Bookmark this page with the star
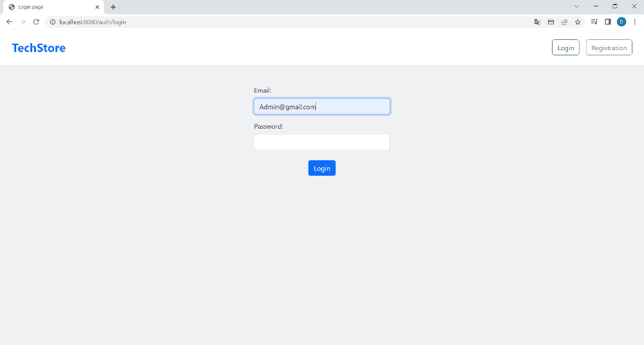This screenshot has height=345, width=644. (578, 22)
